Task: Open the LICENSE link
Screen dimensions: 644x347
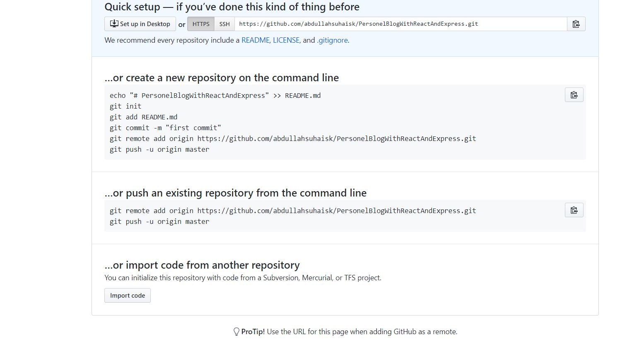Action: click(x=287, y=40)
